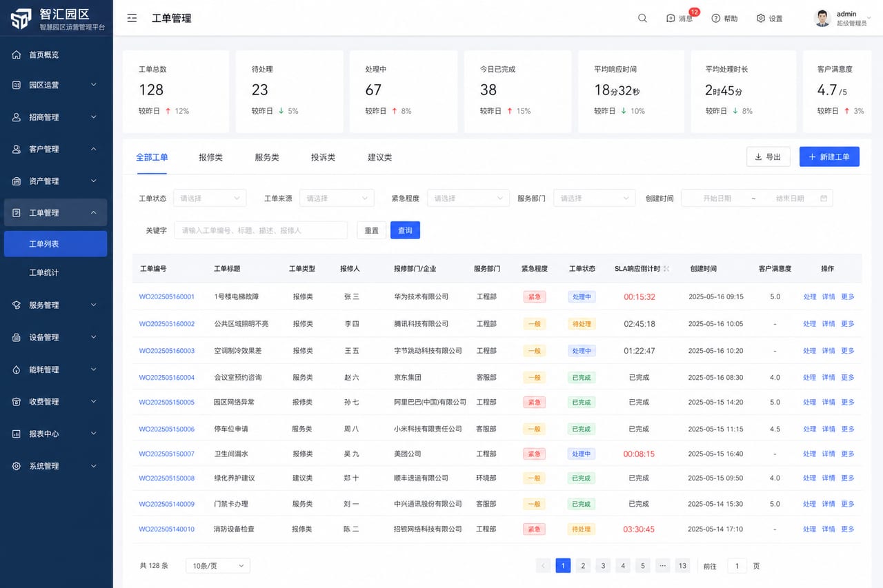
Task: Click the 新建工单 button
Action: (x=829, y=157)
